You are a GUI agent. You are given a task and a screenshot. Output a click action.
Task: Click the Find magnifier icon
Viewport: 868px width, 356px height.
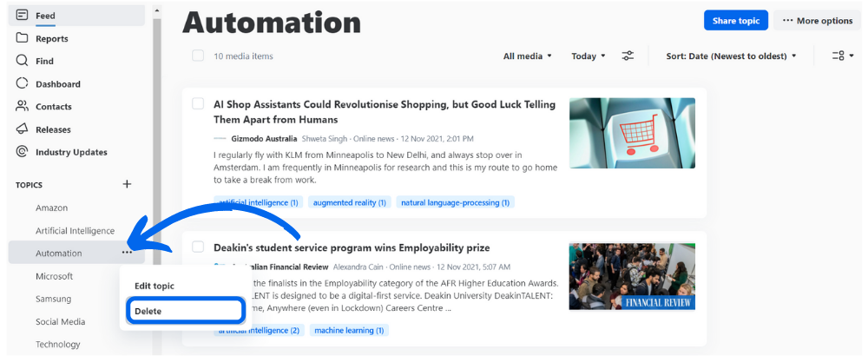click(x=22, y=61)
